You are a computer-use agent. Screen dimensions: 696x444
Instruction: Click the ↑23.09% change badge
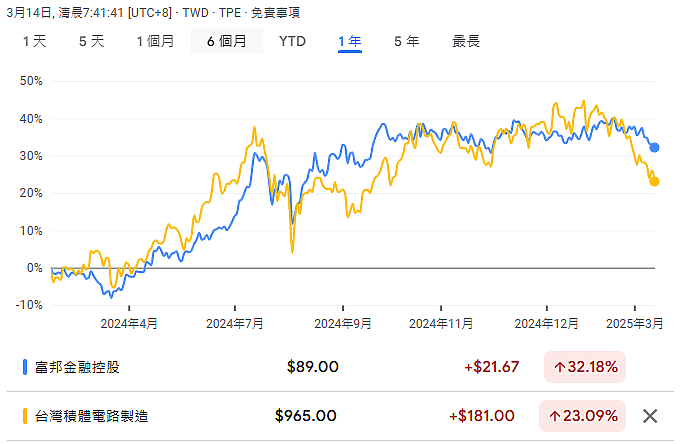[x=582, y=416]
